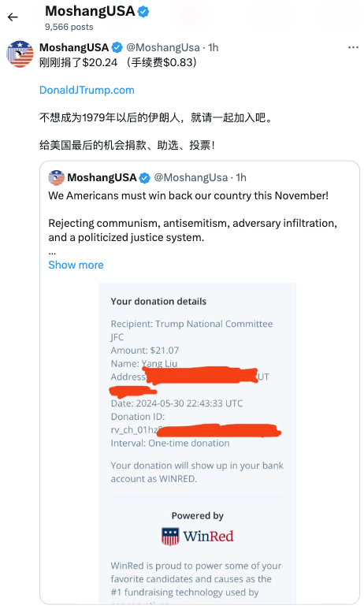Go back using the left arrow

tap(13, 17)
